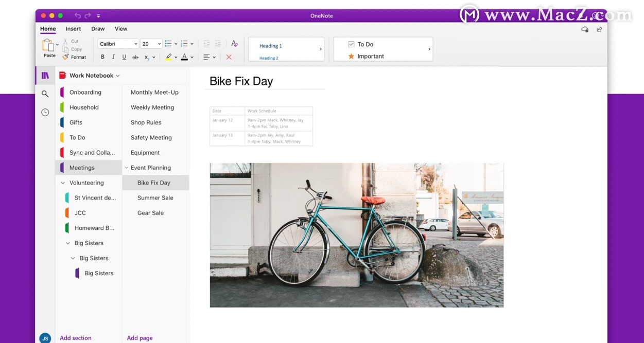The height and width of the screenshot is (343, 644).
Task: Open the Work Notebook switcher dropdown
Action: click(x=118, y=76)
